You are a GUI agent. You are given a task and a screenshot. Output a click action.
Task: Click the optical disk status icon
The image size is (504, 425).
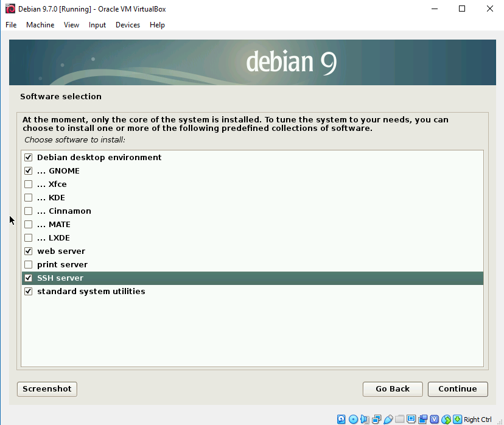(x=353, y=419)
